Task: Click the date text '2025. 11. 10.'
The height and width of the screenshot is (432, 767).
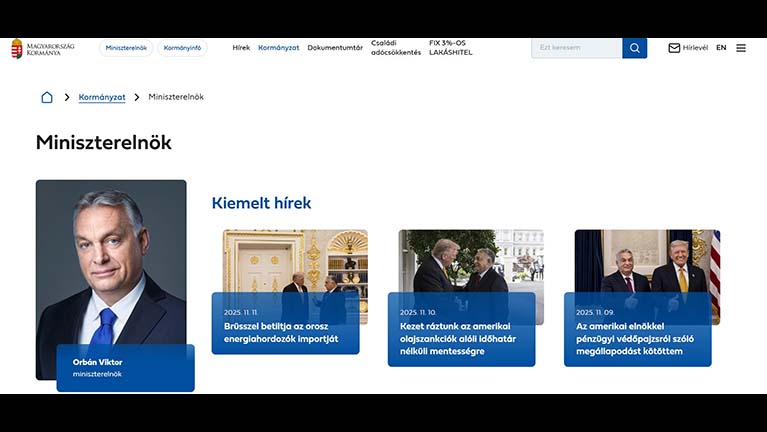Action: pos(418,312)
